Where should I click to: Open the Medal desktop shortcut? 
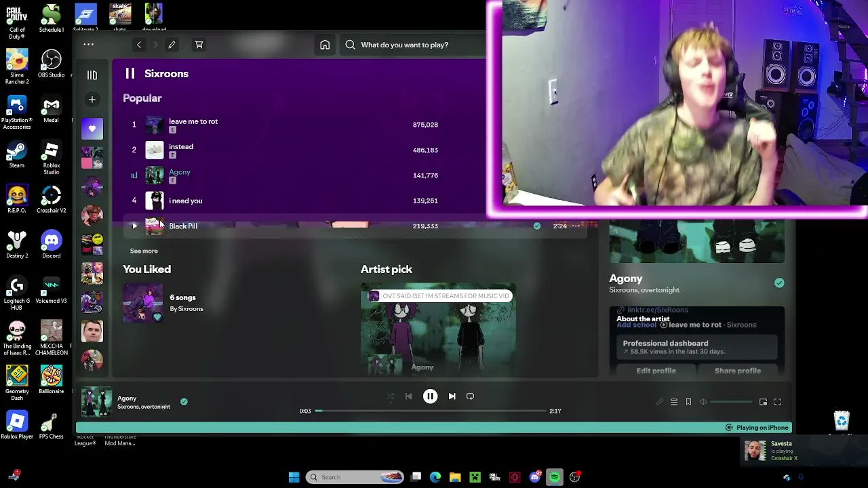point(52,109)
